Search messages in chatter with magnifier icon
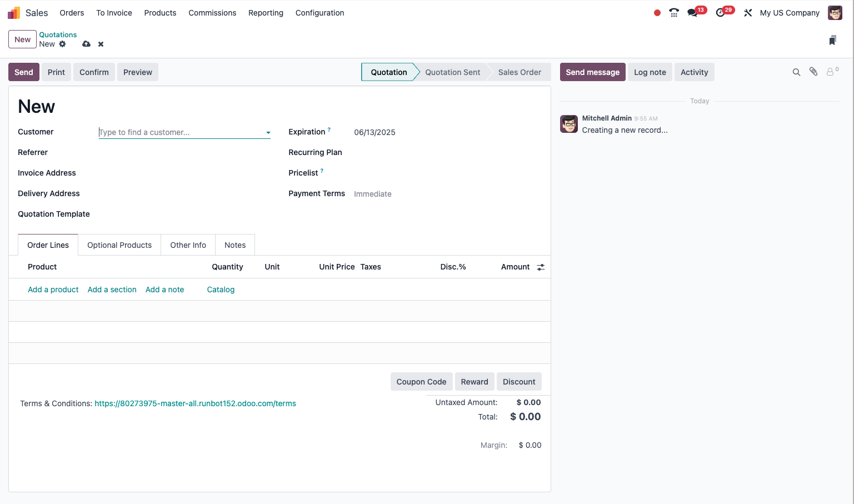Image resolution: width=854 pixels, height=504 pixels. pos(796,72)
